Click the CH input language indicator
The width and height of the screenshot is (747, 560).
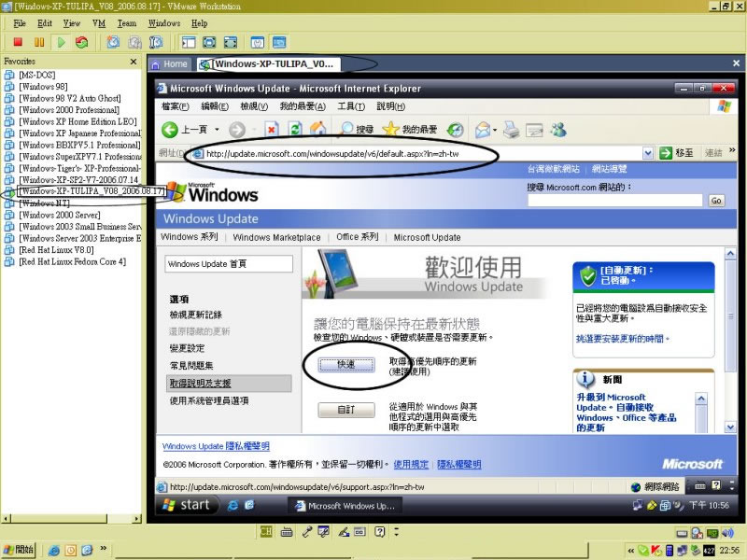tap(266, 531)
